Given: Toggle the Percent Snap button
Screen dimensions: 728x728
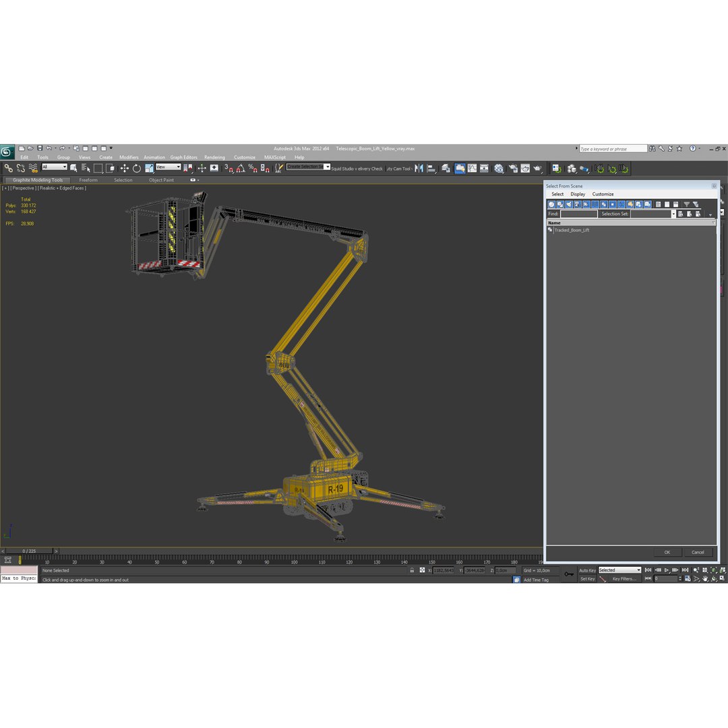Looking at the screenshot, I should click(253, 168).
